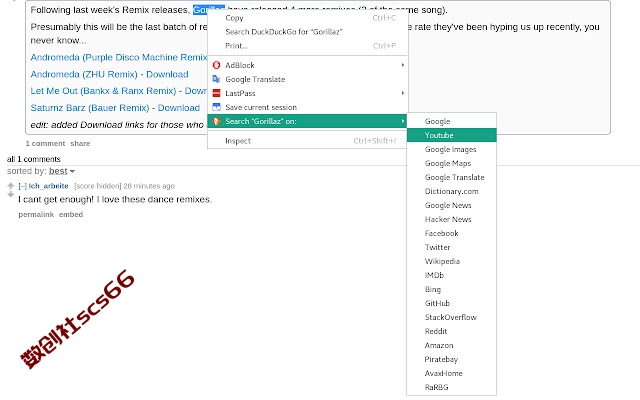Click the all 1 comments heading
Image resolution: width=640 pixels, height=400 pixels.
pyautogui.click(x=34, y=159)
